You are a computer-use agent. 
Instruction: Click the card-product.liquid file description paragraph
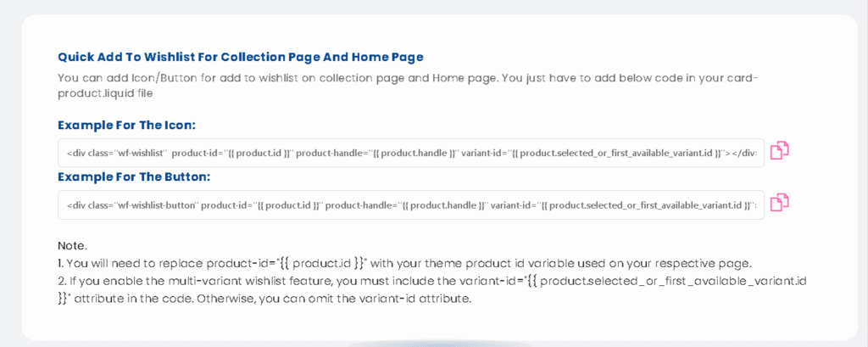pyautogui.click(x=407, y=86)
